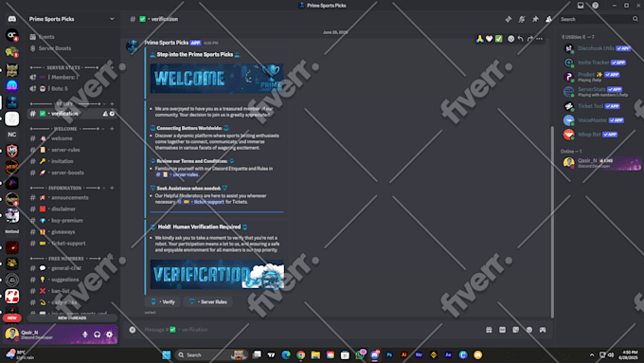This screenshot has height=363, width=644.
Task: Open more options on the message
Action: click(539, 39)
